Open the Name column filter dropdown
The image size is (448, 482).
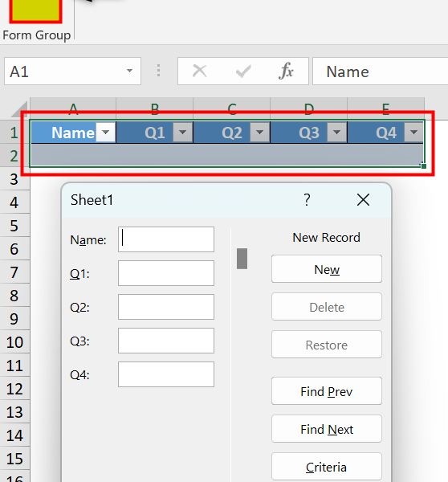(106, 133)
